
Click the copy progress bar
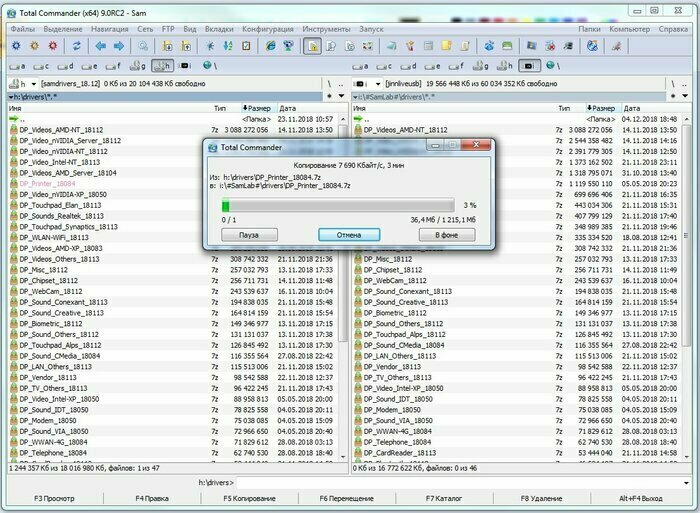pos(338,205)
